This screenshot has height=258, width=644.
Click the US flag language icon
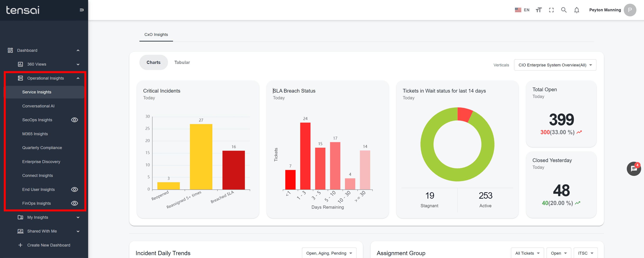[518, 10]
